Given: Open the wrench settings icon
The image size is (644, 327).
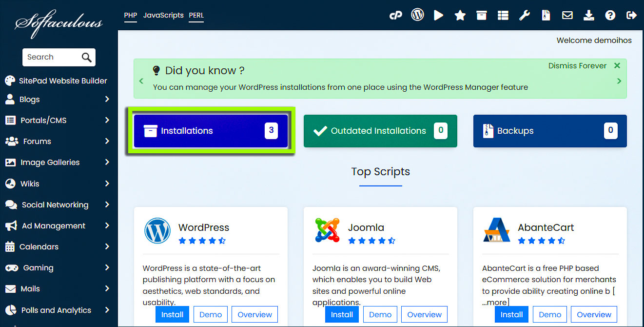Looking at the screenshot, I should (525, 16).
